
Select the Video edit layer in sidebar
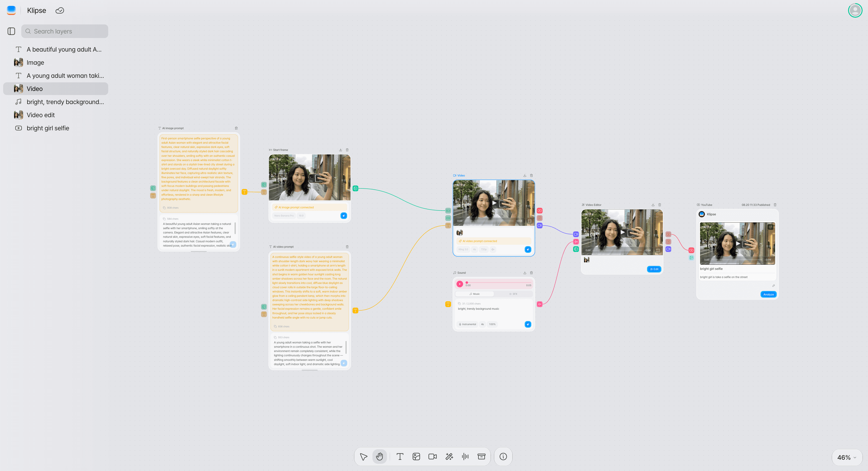coord(56,115)
